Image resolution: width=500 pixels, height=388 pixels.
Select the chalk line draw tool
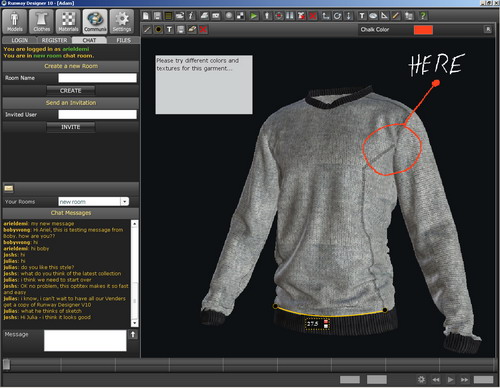147,30
